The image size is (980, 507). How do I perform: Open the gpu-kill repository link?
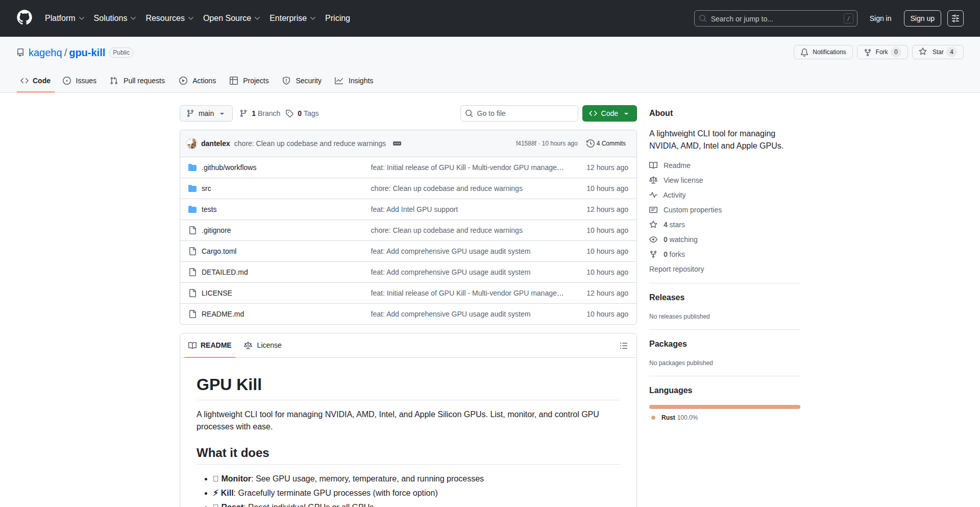[87, 53]
